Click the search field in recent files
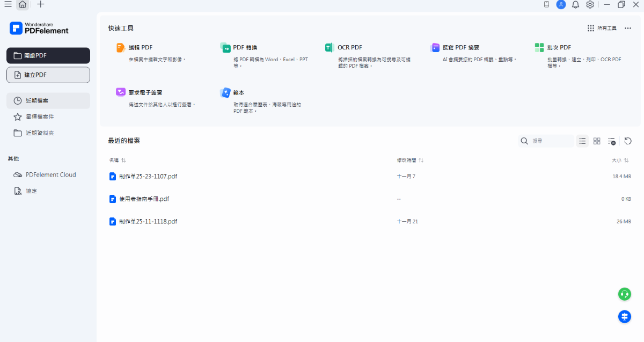This screenshot has height=342, width=644. (x=550, y=141)
